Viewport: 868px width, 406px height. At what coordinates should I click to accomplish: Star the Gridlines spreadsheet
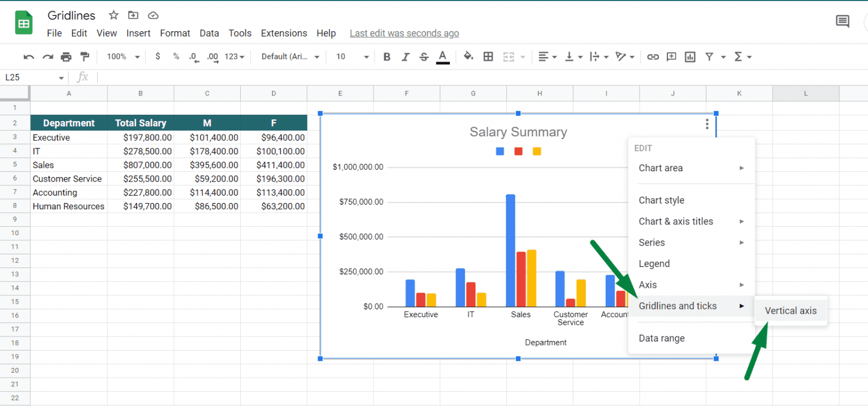tap(113, 15)
